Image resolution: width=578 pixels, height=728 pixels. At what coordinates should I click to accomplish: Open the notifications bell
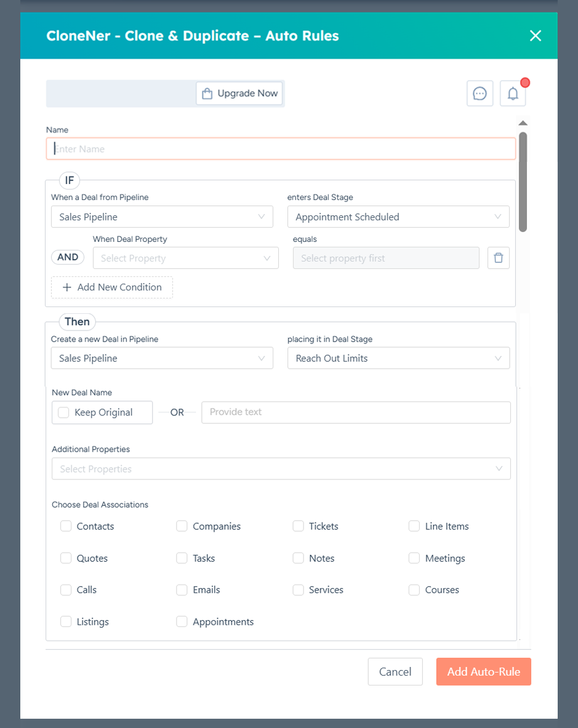pyautogui.click(x=513, y=94)
